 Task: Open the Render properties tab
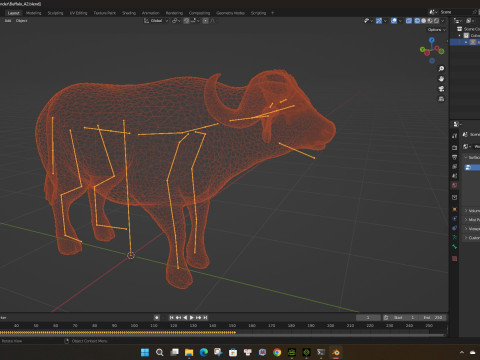454,148
